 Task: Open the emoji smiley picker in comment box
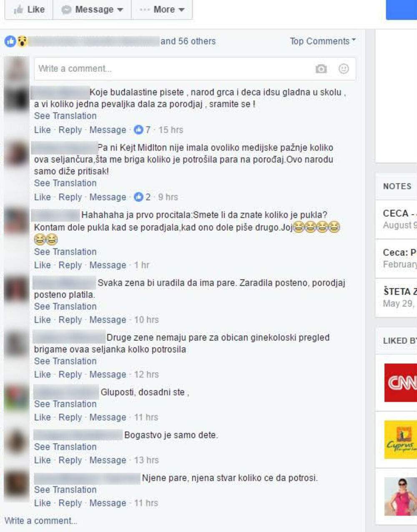coord(344,69)
